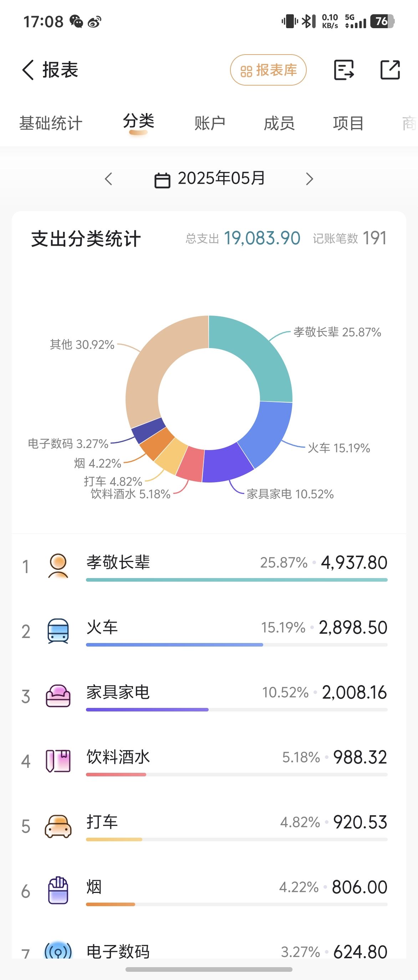
Task: Go to previous month with left chevron
Action: (109, 179)
